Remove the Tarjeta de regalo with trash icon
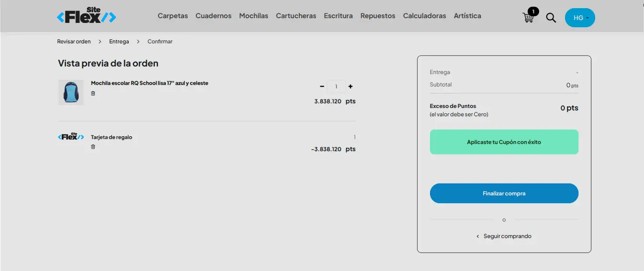This screenshot has height=271, width=644. click(93, 147)
